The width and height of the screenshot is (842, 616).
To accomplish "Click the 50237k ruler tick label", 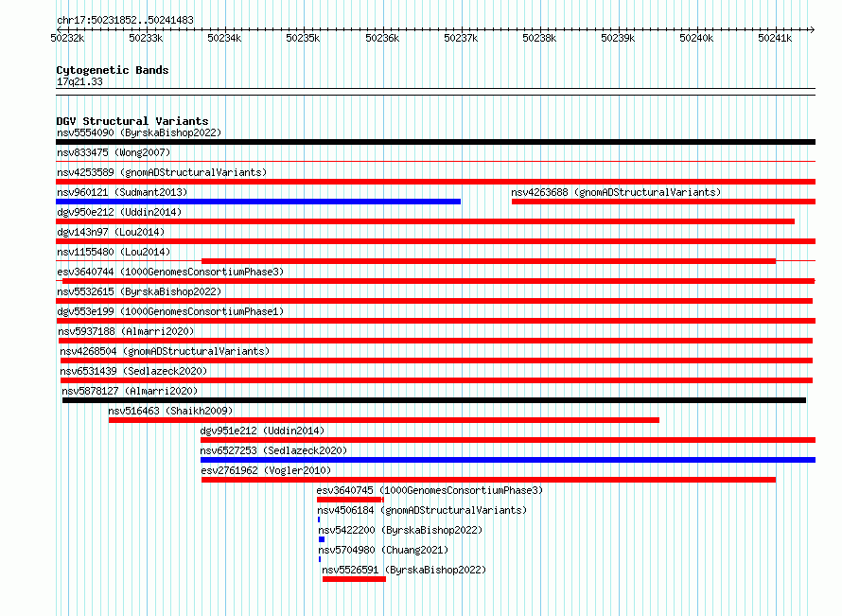I will click(461, 38).
